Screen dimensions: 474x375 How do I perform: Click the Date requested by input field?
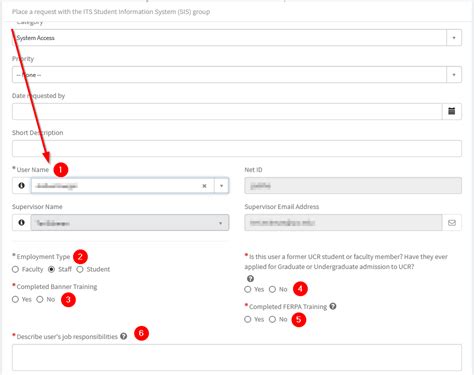coord(227,111)
